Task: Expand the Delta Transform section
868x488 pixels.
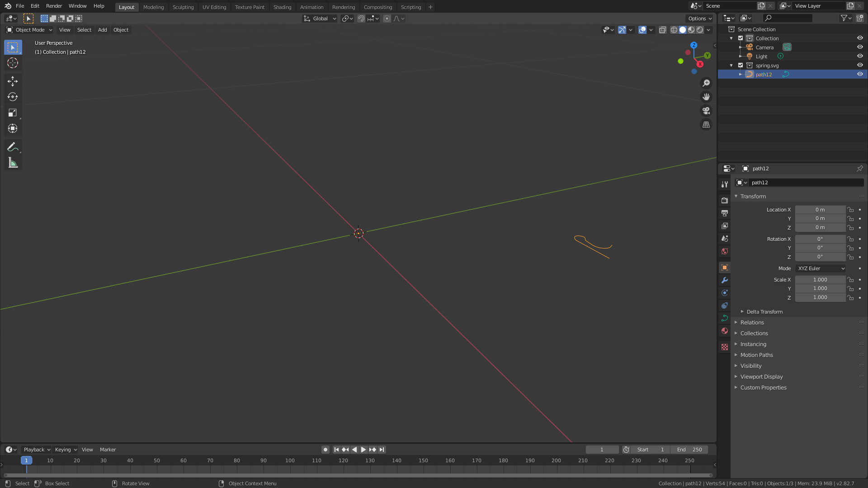Action: tap(764, 312)
